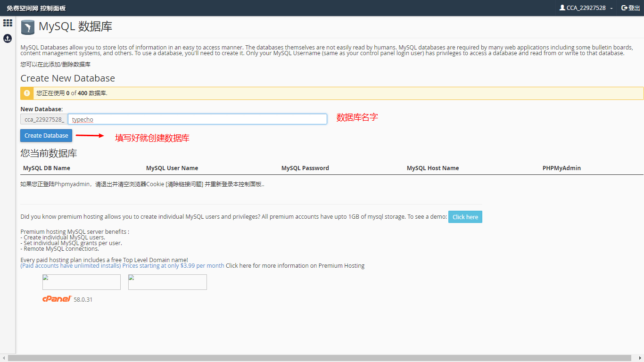Expand the CCA_22927528 account dropdown
Image resolution: width=644 pixels, height=362 pixels.
pyautogui.click(x=586, y=8)
